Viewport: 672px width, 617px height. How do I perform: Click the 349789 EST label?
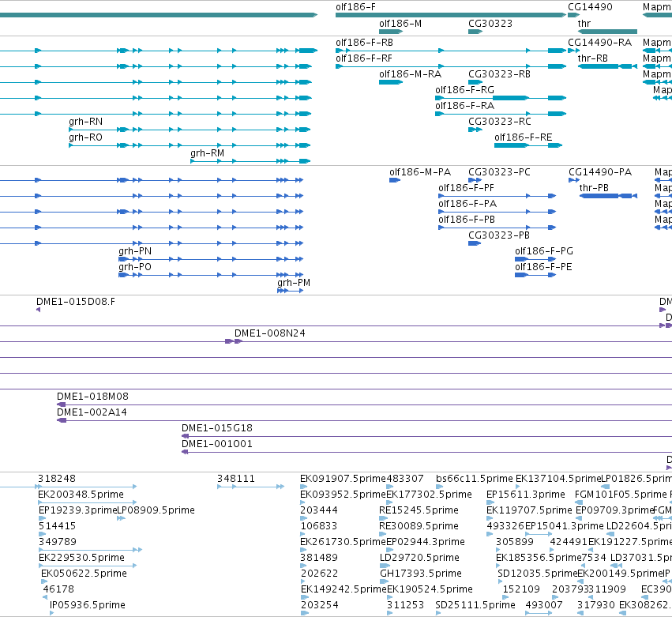pyautogui.click(x=58, y=543)
